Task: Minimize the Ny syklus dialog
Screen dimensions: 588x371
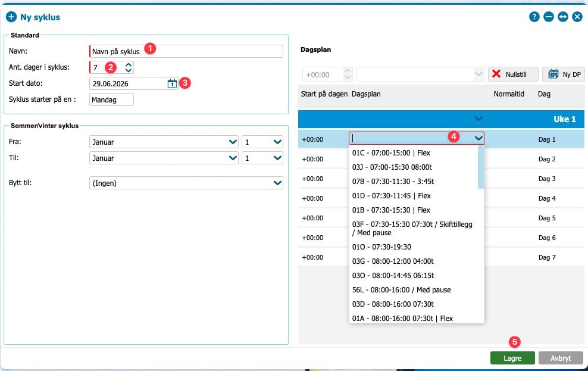Action: [548, 17]
